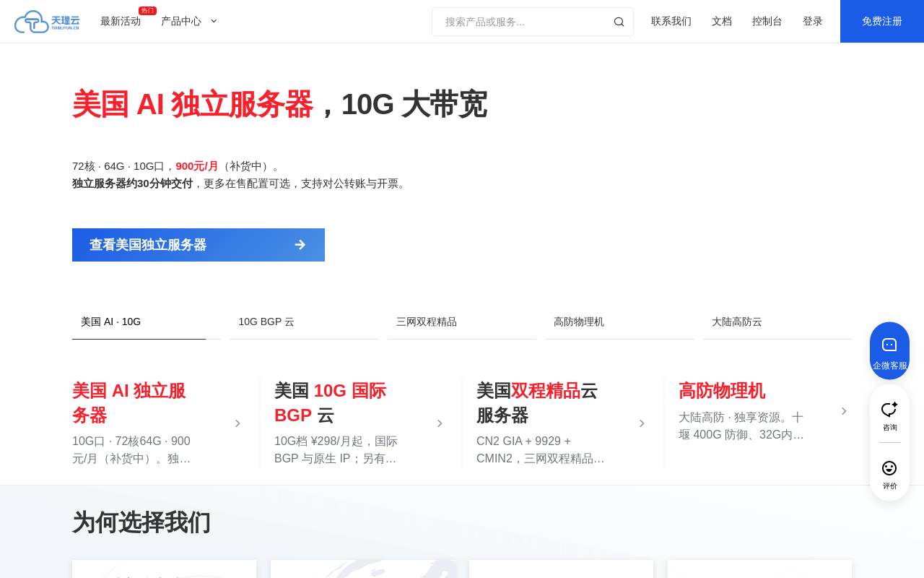Click the 美国双程精品云服务器 card title
This screenshot has width=924, height=578.
pos(537,403)
